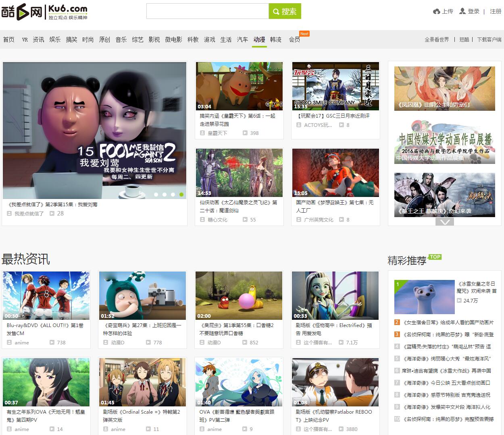Viewport: 504px width, 435px height.
Task: Open top-ranked 冰雪女皇之冬日魔咒 thumbnail
Action: pyautogui.click(x=424, y=297)
